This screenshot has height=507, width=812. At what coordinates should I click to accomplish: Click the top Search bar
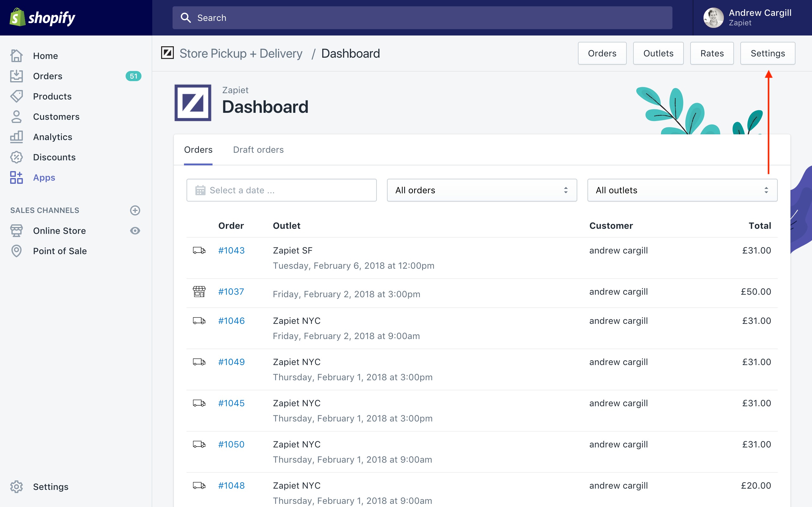point(422,18)
